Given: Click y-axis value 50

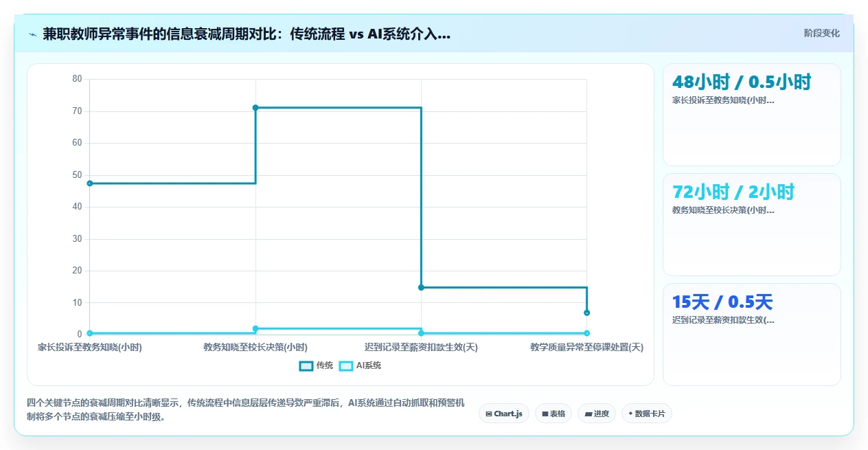Looking at the screenshot, I should [x=77, y=175].
